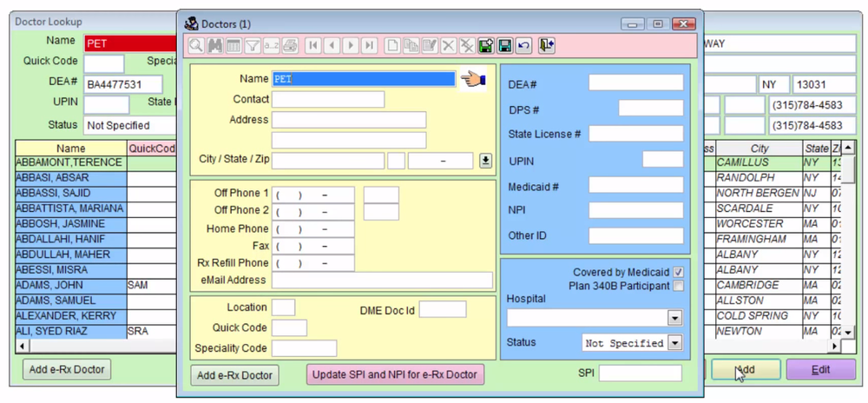Click the DEA# field in Doctors window
868x403 pixels.
tap(636, 83)
